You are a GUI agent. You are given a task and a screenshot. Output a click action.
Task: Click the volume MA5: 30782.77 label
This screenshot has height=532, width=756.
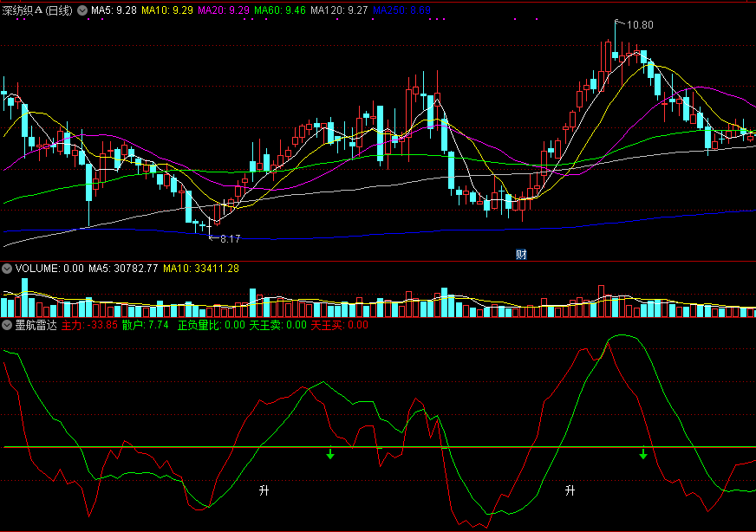(x=123, y=269)
